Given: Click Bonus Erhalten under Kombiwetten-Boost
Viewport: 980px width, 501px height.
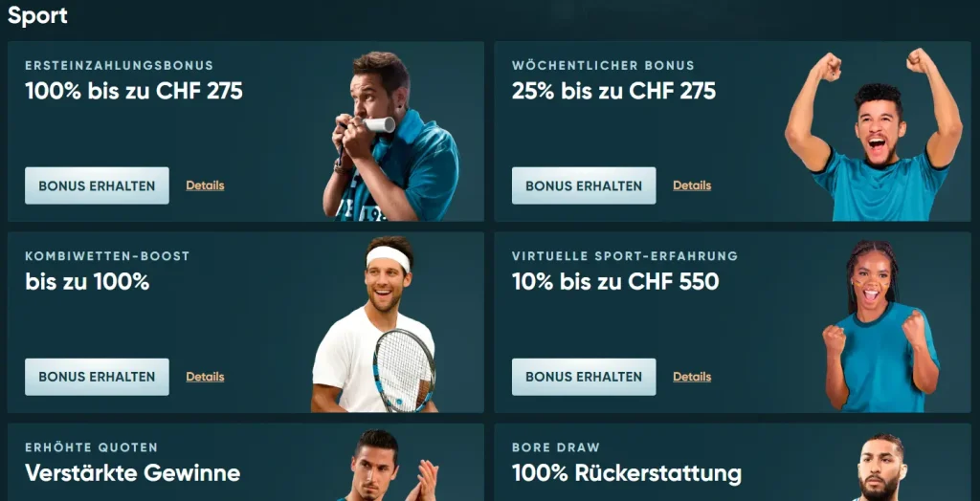Looking at the screenshot, I should coord(97,377).
